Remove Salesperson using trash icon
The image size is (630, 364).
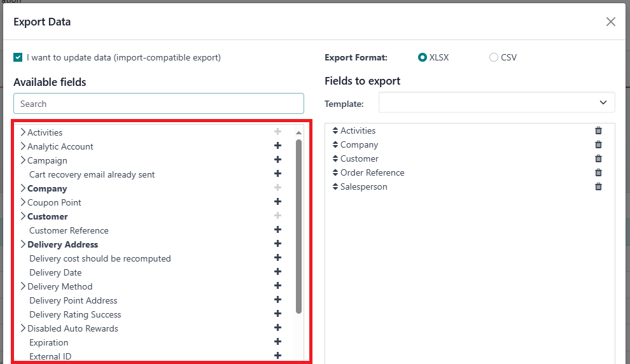(x=598, y=186)
